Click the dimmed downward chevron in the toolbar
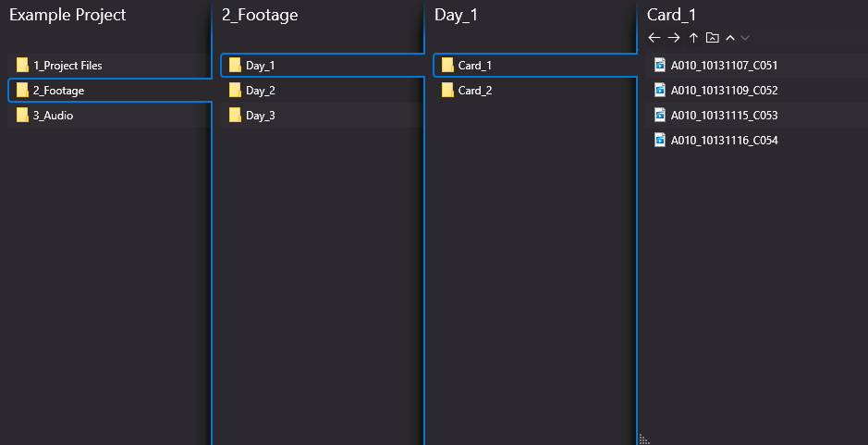The height and width of the screenshot is (445, 868). (x=745, y=38)
